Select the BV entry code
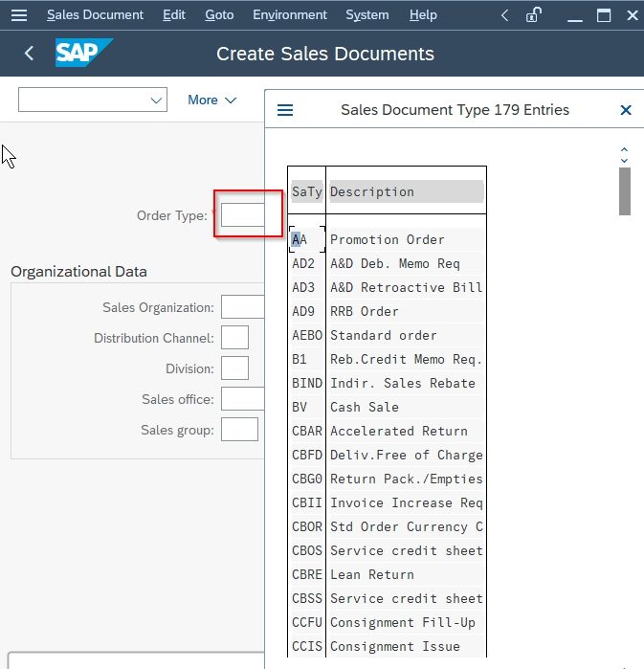This screenshot has height=669, width=644. click(x=300, y=407)
